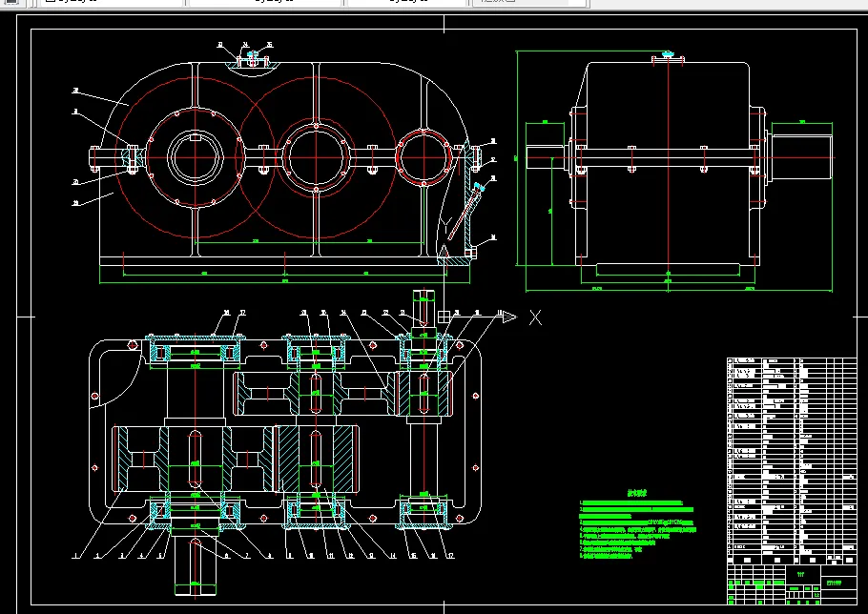
Task: Click the UCS origin square marker
Action: 444,317
